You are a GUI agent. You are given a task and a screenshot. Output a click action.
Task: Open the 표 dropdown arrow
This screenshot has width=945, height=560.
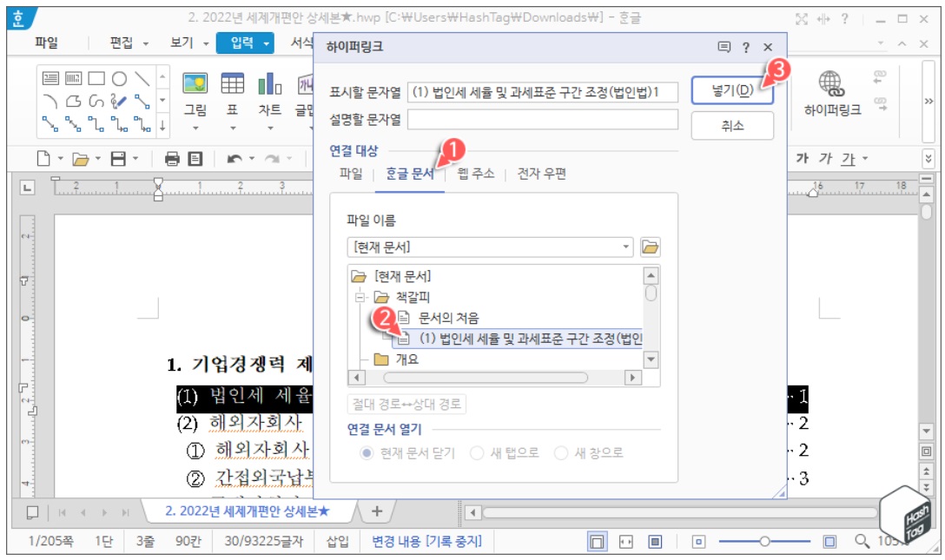point(233,128)
